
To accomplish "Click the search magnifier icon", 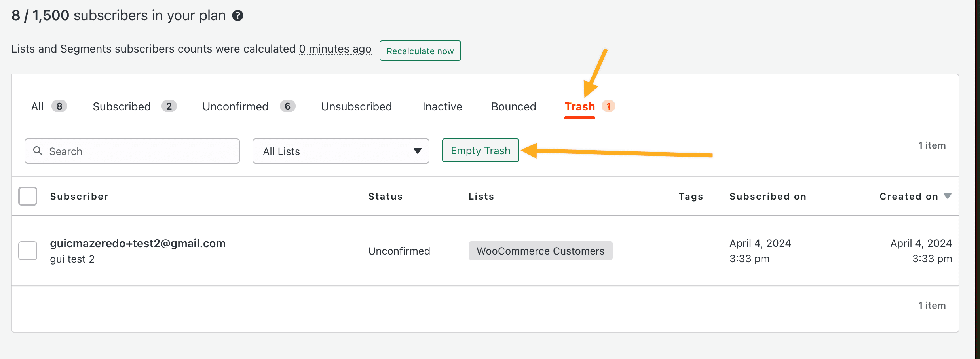I will [x=38, y=151].
